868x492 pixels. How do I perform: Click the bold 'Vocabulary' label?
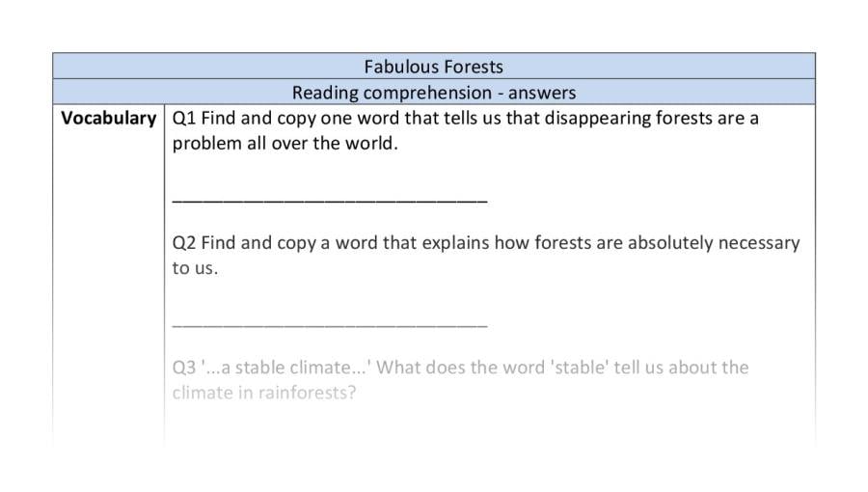click(x=108, y=118)
